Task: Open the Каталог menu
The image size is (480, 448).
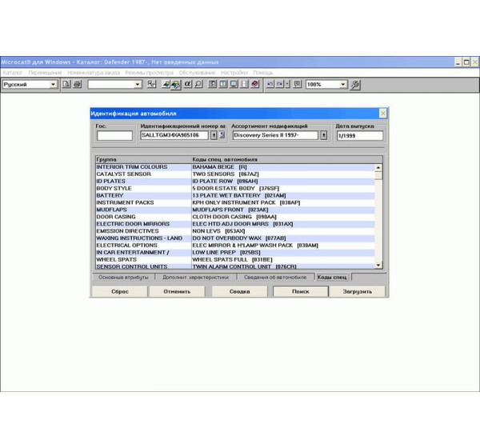Action: pos(12,73)
